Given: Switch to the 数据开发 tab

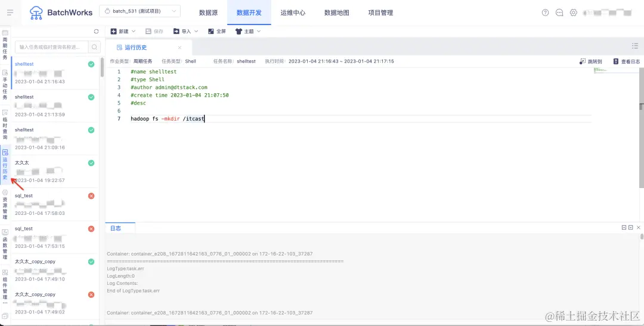Looking at the screenshot, I should coord(249,13).
